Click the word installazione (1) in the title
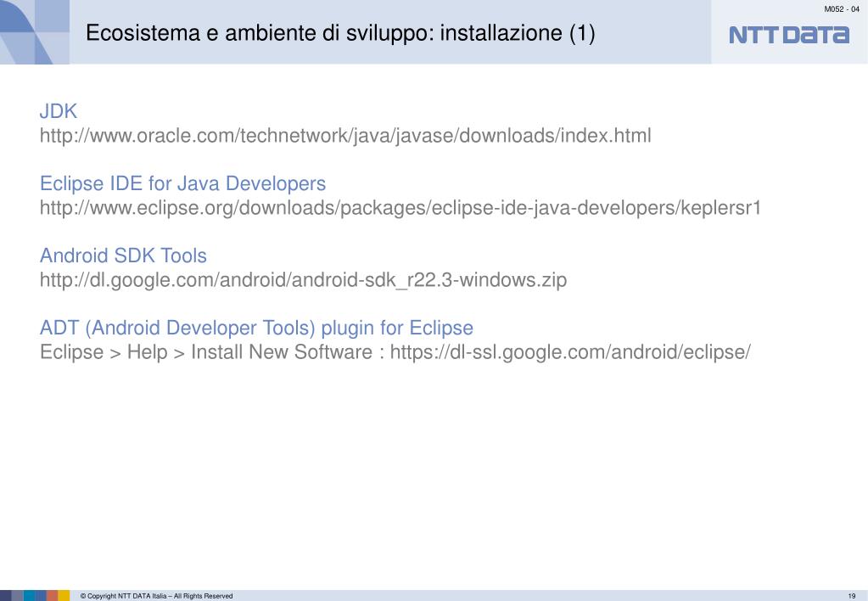The height and width of the screenshot is (601, 868). click(x=518, y=32)
